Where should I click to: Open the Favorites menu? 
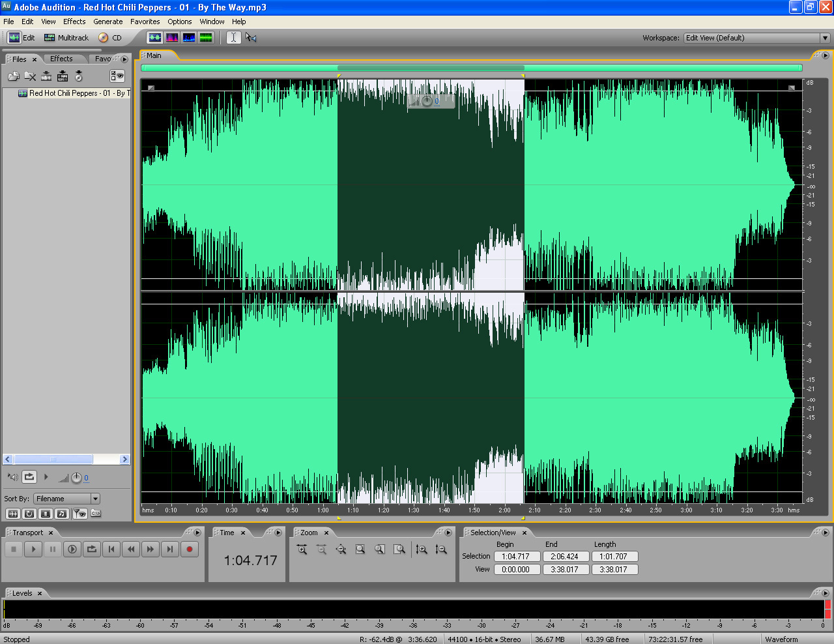click(145, 22)
